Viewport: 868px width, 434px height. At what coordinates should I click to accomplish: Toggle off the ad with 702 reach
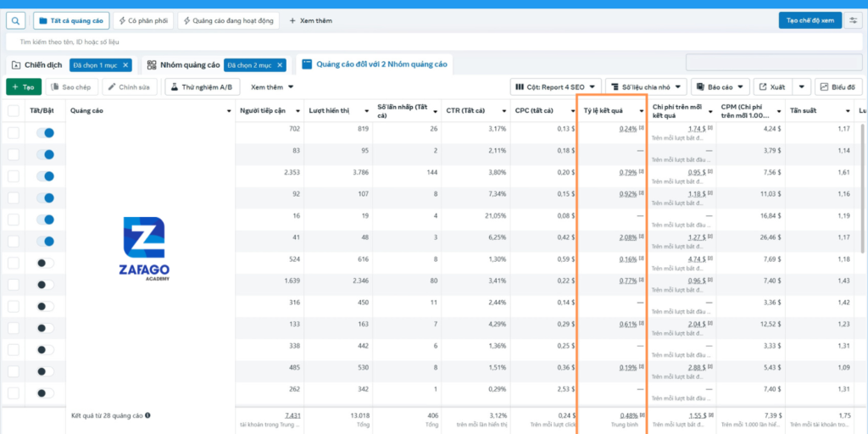pos(46,133)
